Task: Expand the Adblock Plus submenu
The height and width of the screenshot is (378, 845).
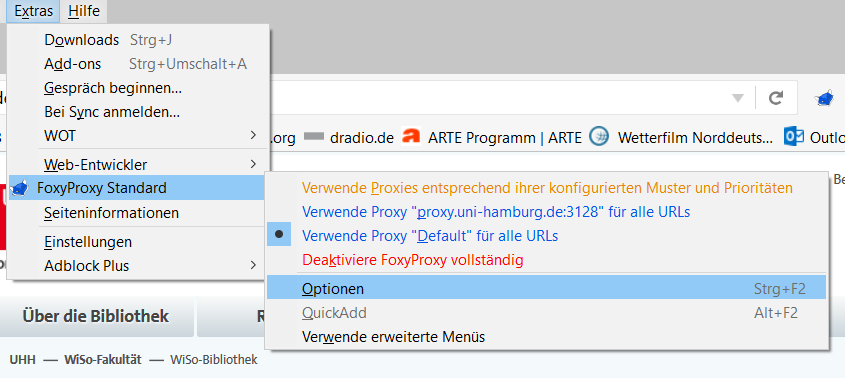Action: pos(138,266)
